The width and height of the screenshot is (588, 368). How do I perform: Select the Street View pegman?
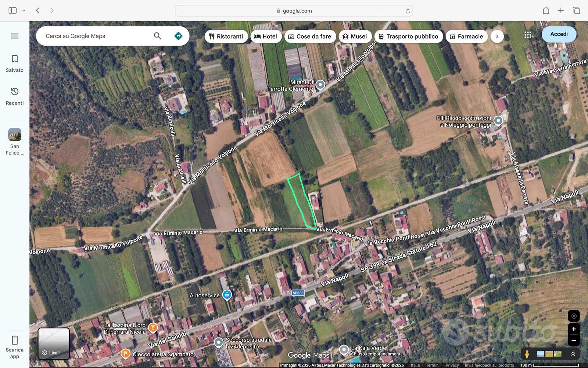tap(527, 354)
